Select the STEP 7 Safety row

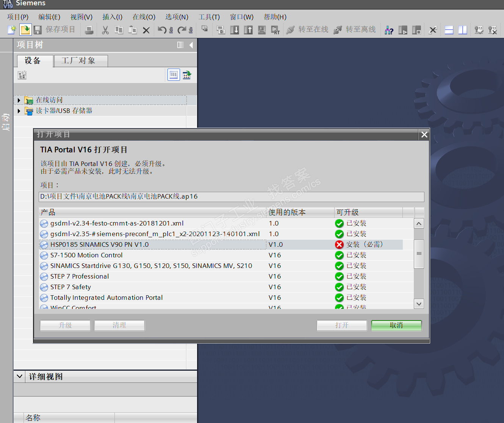tap(221, 287)
